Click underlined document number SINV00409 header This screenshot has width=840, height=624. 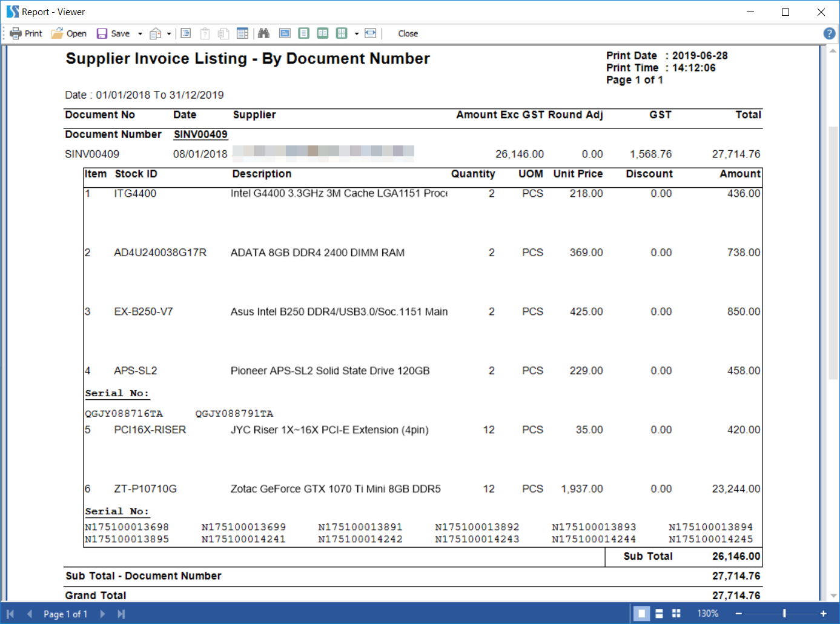pos(200,134)
